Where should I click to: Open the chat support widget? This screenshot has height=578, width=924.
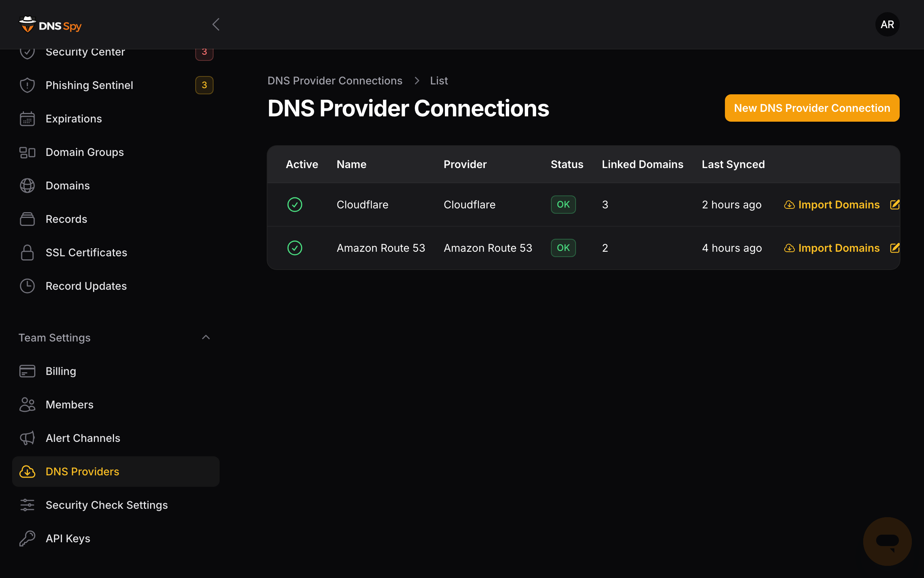pyautogui.click(x=887, y=541)
